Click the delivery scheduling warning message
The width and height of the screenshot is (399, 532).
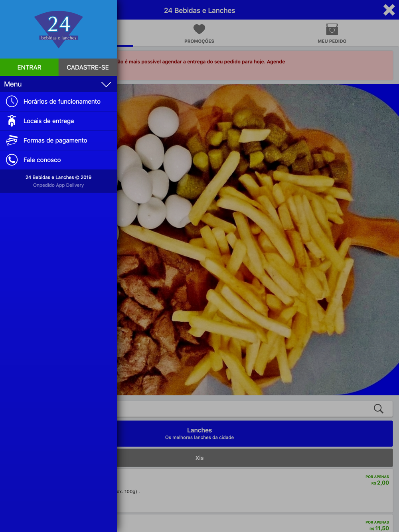(255, 65)
